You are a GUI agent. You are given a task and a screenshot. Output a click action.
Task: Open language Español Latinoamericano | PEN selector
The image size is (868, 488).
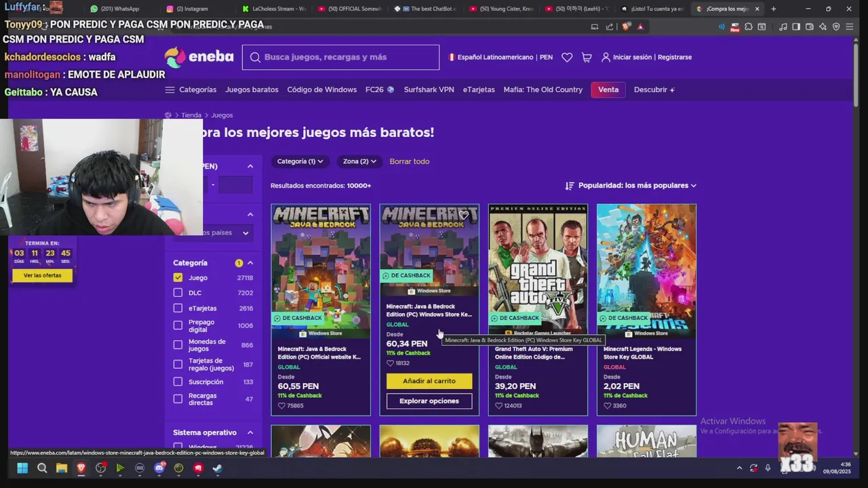point(500,58)
